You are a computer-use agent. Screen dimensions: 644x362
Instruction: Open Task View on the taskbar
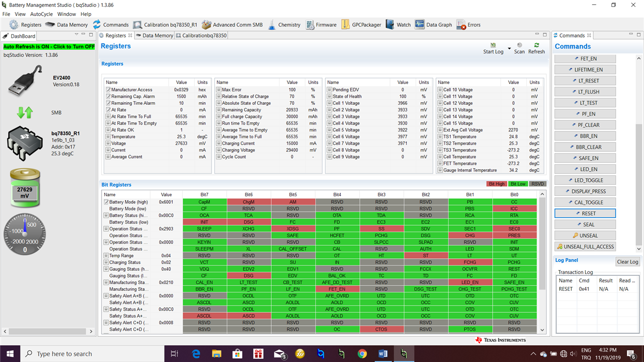175,354
